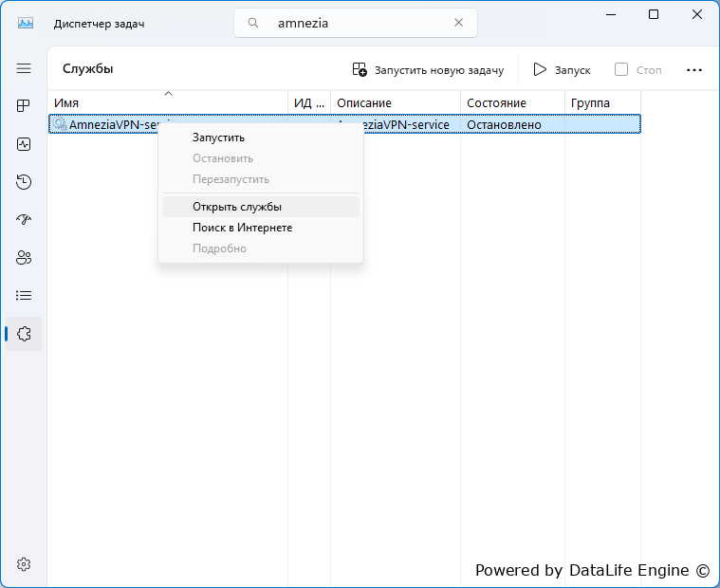Screen dimensions: 720x588
Task: Click the AmneziaVPN-service gear icon
Action: [x=60, y=124]
